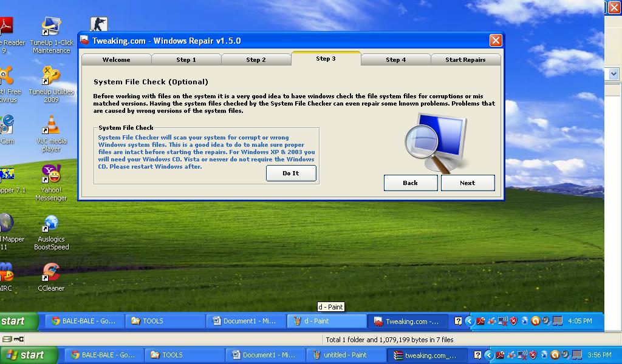Switch to the Step 1 tab

tap(186, 60)
